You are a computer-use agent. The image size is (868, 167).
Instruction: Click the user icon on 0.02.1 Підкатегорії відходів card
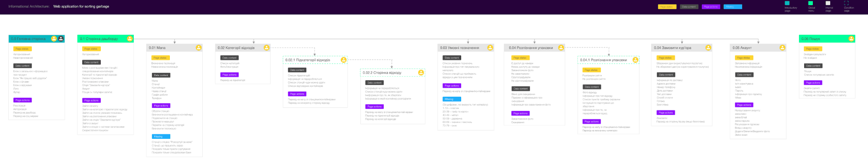343,60
